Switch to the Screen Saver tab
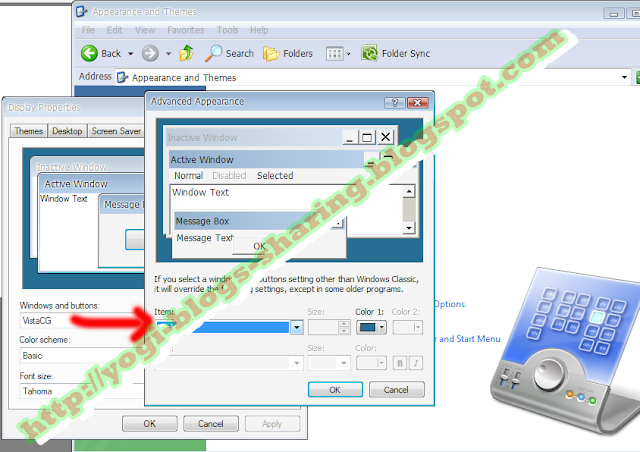640x452 pixels. tap(116, 131)
